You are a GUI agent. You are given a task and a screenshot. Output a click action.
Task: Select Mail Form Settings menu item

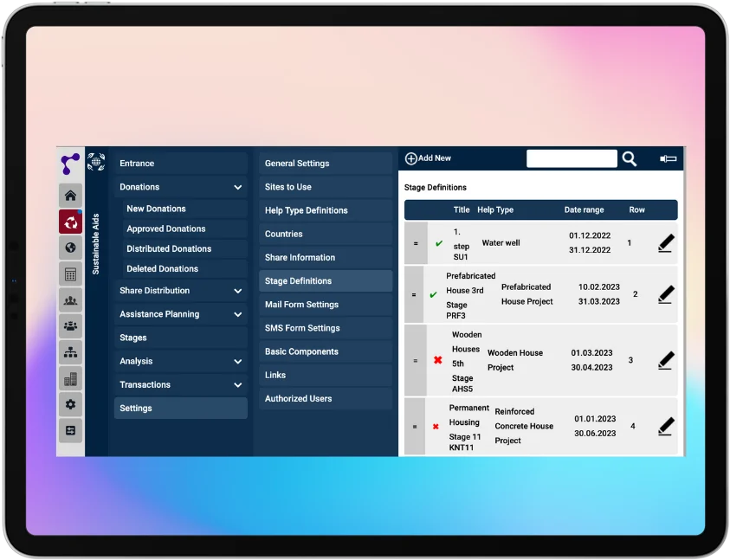301,305
